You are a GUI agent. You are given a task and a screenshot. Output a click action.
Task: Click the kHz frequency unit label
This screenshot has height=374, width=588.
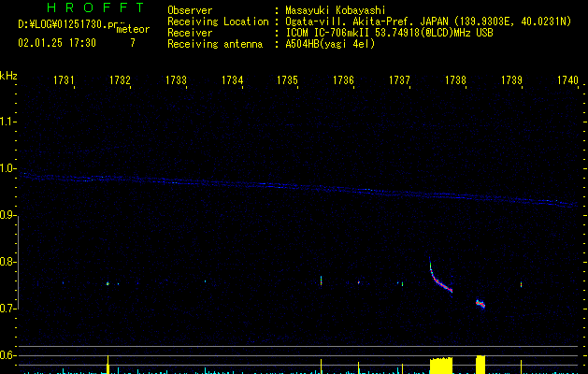[x=8, y=76]
